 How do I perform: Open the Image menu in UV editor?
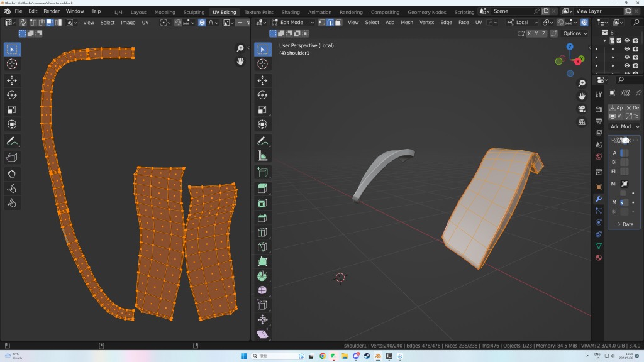[128, 23]
